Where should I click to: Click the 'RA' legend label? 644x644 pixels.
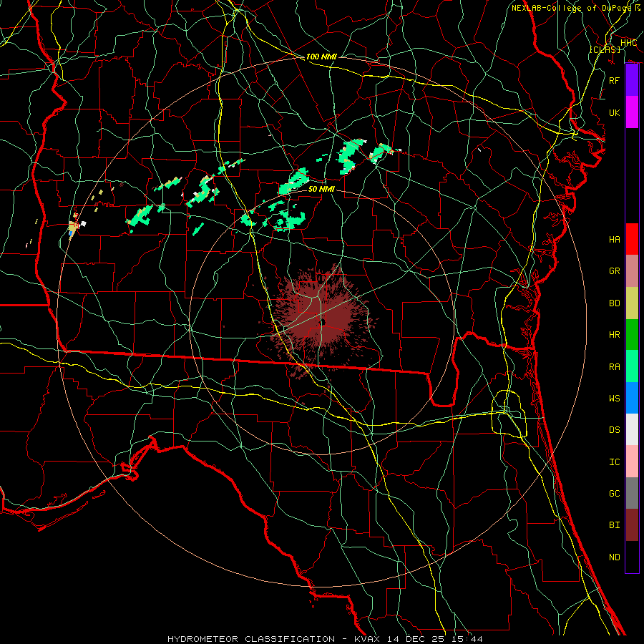coord(615,366)
